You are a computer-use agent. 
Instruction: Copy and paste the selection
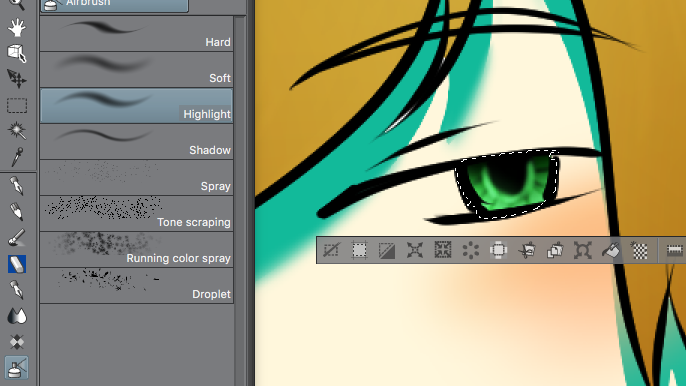click(x=555, y=250)
